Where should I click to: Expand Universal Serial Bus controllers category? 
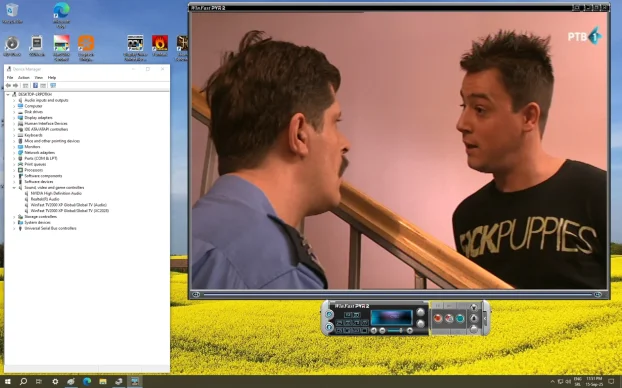point(14,229)
